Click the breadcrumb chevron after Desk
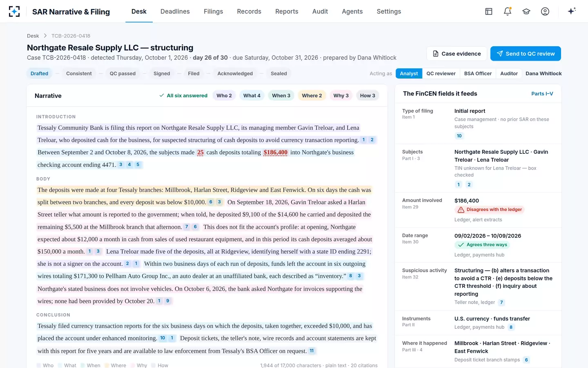The width and height of the screenshot is (588, 368). click(45, 36)
